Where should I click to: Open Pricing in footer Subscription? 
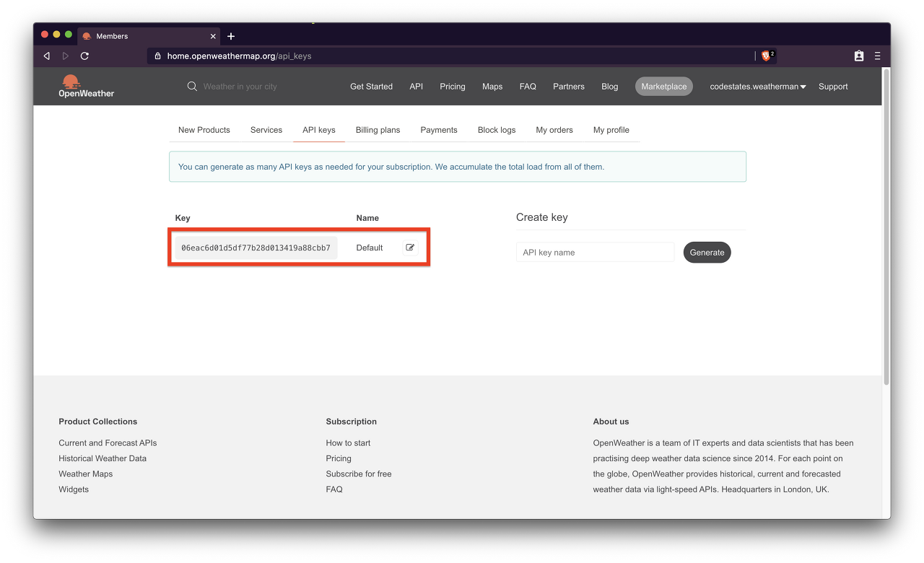[339, 458]
